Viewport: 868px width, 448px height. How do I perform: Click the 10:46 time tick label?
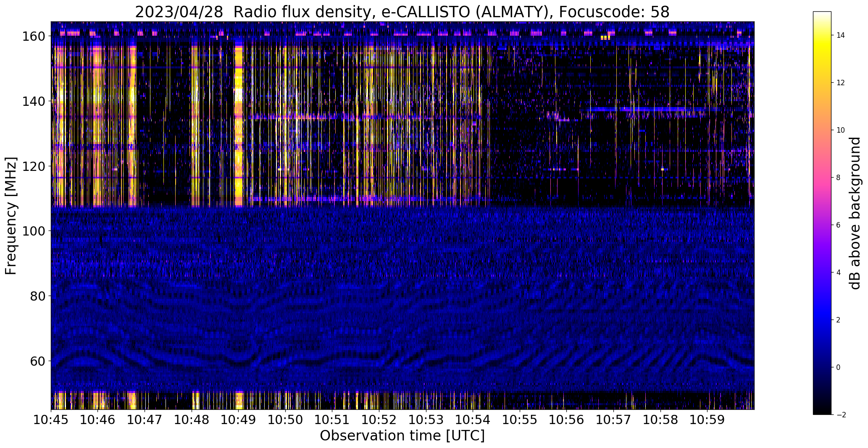[98, 419]
